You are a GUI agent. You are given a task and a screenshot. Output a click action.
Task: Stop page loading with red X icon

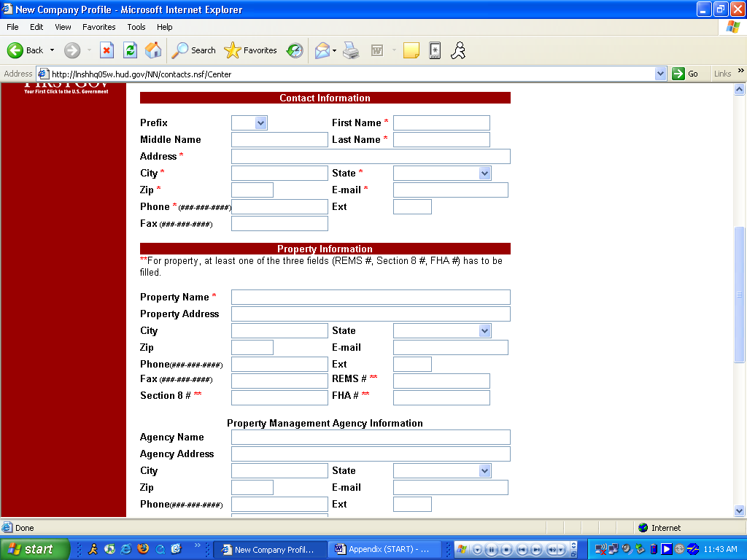107,50
